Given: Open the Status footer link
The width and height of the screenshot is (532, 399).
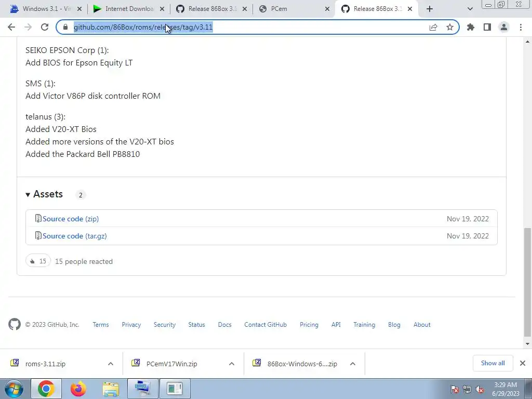Looking at the screenshot, I should pyautogui.click(x=197, y=325).
